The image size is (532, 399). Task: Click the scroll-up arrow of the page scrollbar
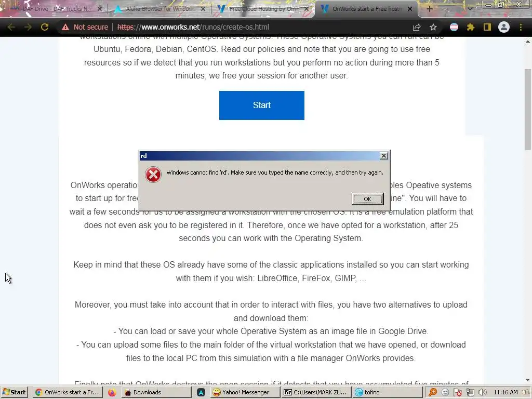tap(528, 42)
